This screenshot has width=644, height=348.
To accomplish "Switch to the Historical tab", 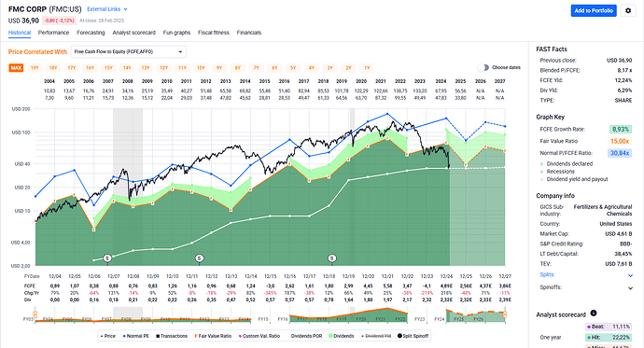I will tap(20, 33).
